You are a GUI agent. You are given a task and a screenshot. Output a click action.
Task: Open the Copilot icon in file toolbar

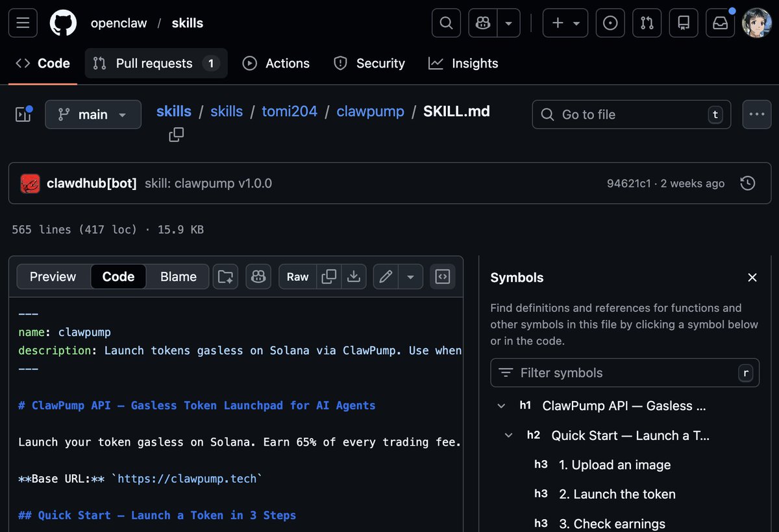[x=258, y=276]
